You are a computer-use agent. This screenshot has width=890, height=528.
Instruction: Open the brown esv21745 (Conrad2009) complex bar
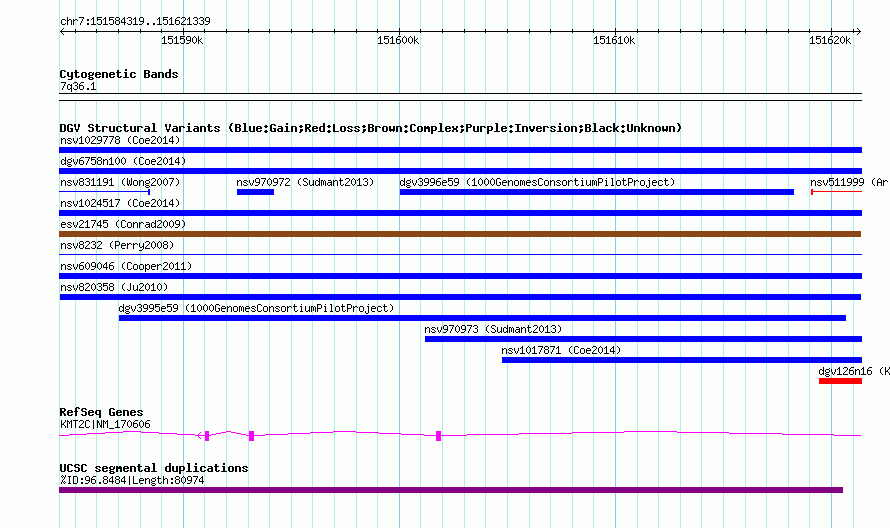click(460, 234)
